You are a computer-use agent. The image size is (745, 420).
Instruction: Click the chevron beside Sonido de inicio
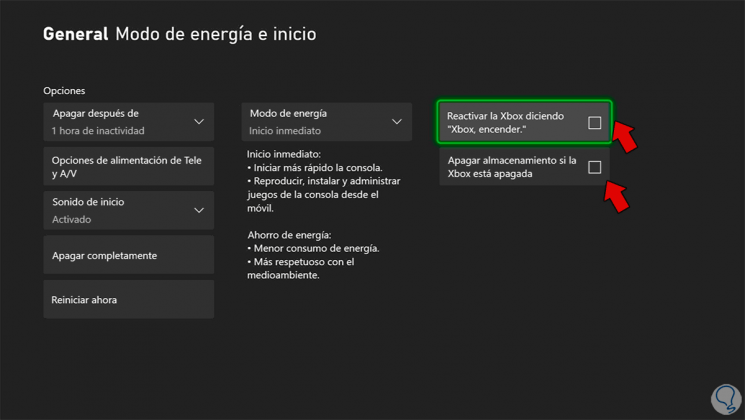pyautogui.click(x=198, y=210)
